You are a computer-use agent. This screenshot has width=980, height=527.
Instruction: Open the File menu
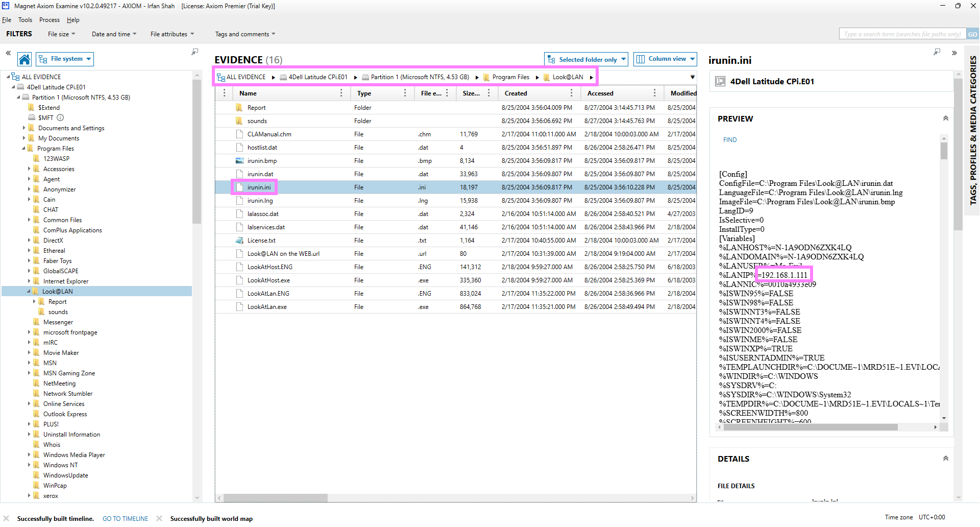(7, 20)
